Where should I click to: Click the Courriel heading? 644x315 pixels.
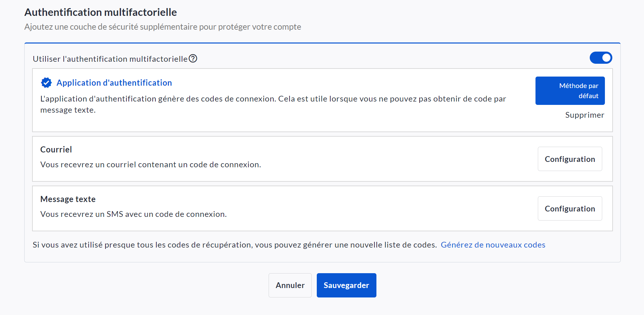[56, 149]
